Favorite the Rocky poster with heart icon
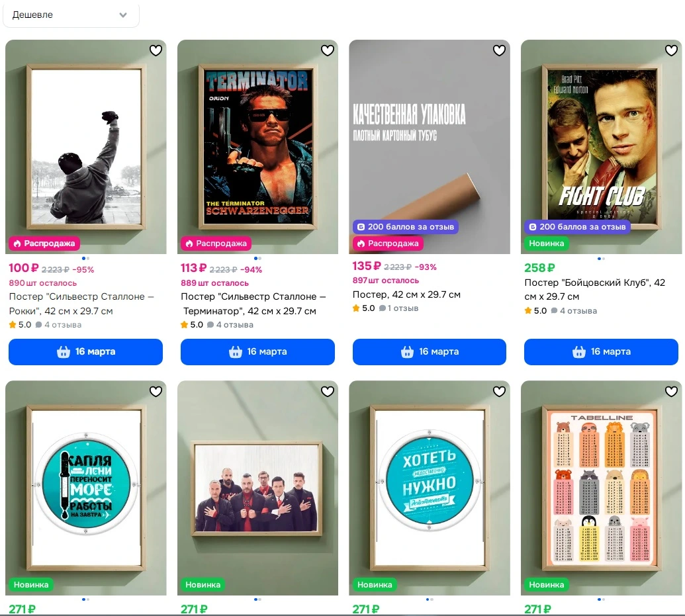Viewport: 685px width, 616px height. (156, 51)
